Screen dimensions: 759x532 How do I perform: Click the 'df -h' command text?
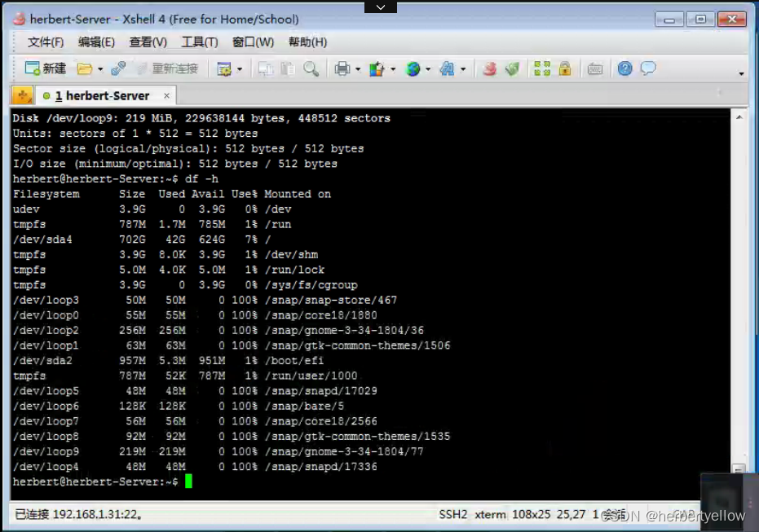[x=201, y=179]
